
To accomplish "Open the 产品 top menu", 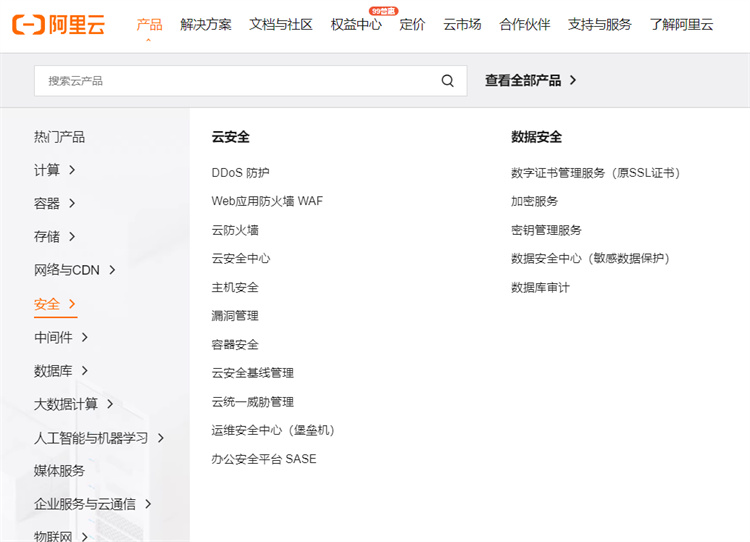I will 149,25.
